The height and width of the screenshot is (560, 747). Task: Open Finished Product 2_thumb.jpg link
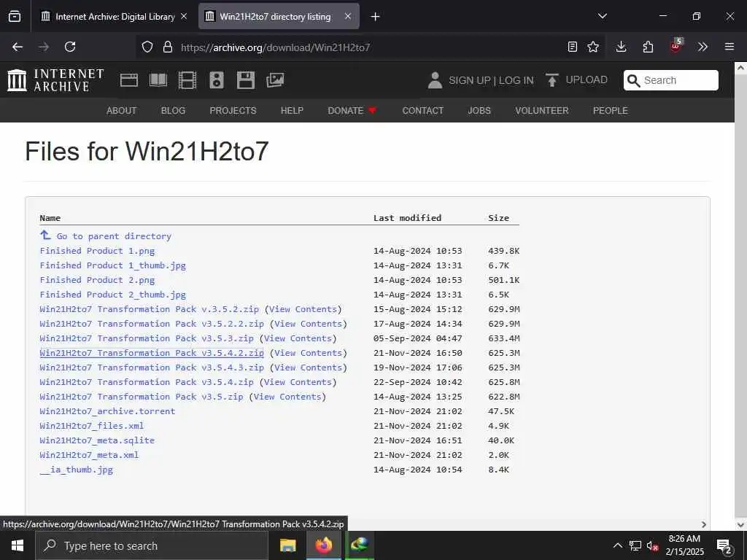coord(113,295)
